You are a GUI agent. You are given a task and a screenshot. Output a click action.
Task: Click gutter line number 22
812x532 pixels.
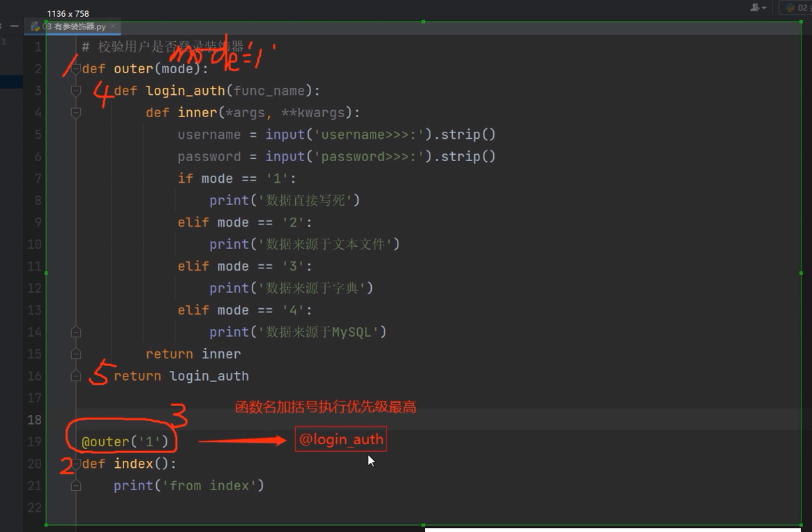(x=34, y=507)
